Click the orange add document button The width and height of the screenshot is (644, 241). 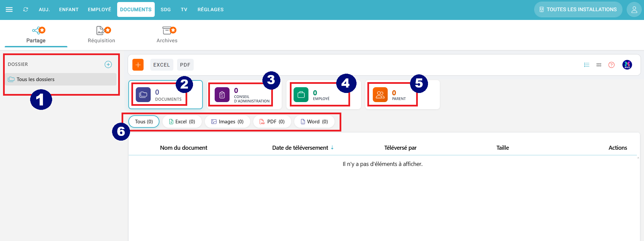pyautogui.click(x=138, y=65)
